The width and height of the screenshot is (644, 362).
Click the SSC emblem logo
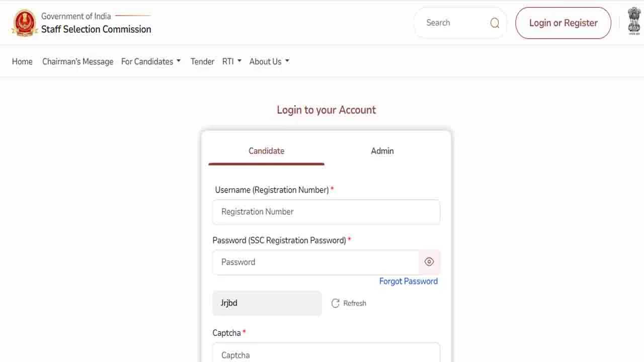click(25, 23)
